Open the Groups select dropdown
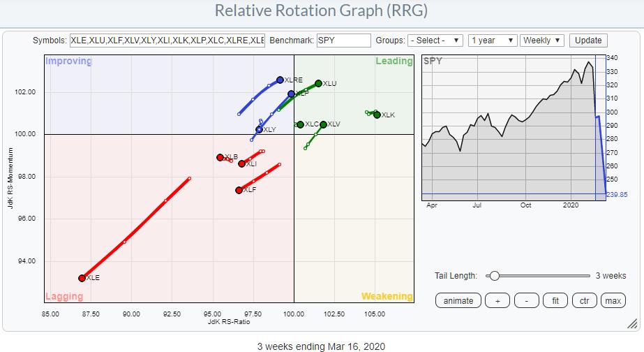Image resolution: width=644 pixels, height=352 pixels. (435, 41)
